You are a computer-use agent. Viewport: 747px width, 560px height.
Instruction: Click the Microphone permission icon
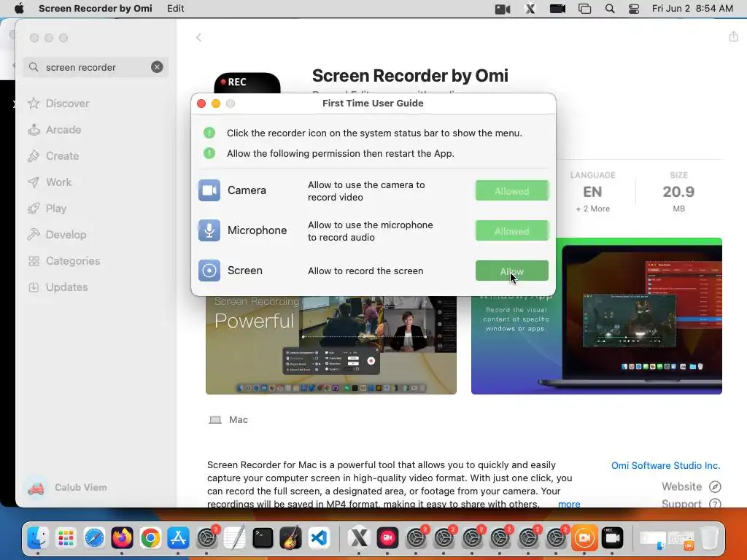click(209, 230)
